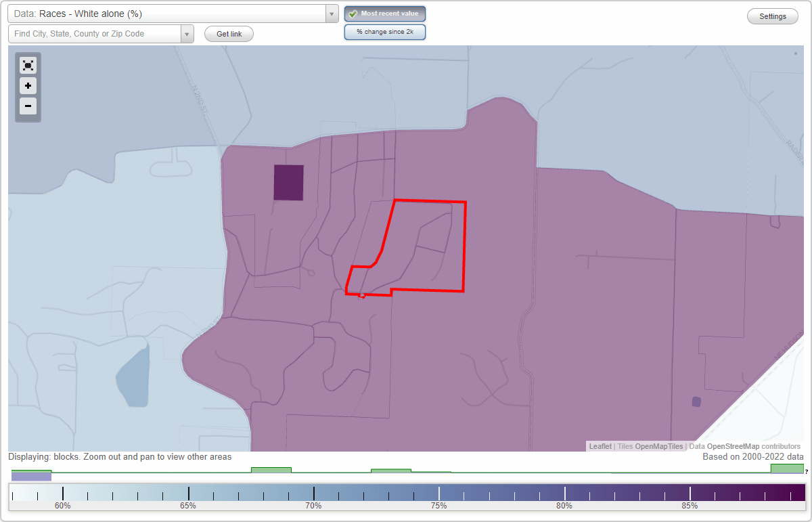Click the question mark beside the histogram

pyautogui.click(x=807, y=471)
